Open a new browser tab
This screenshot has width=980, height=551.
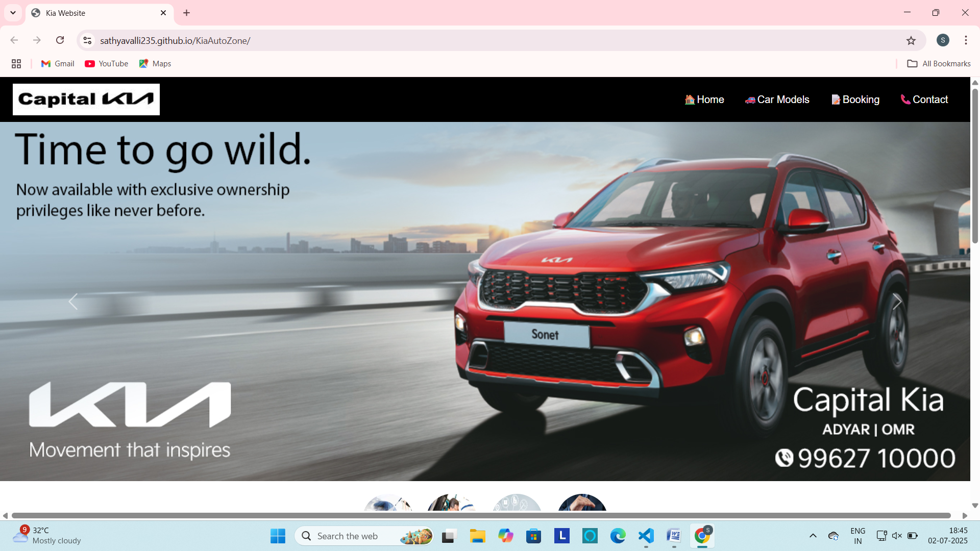(186, 13)
